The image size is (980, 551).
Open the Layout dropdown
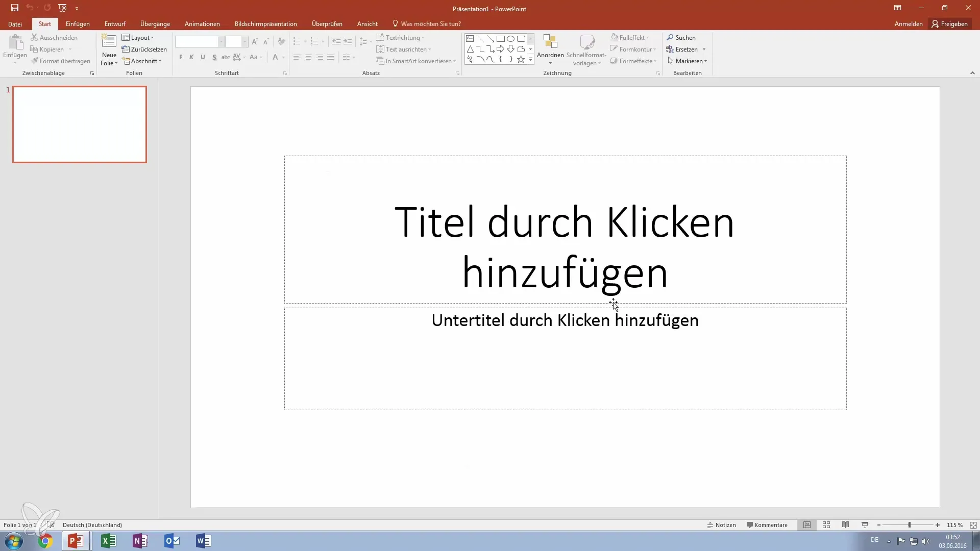click(138, 37)
